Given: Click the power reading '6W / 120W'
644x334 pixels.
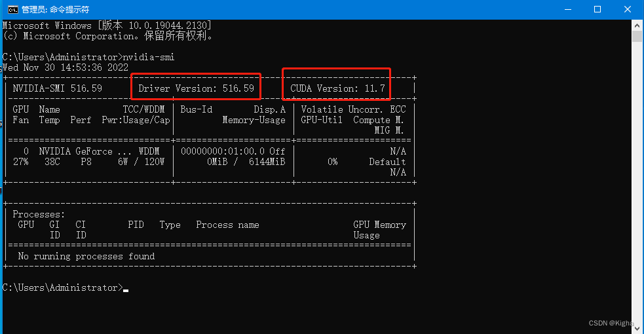Looking at the screenshot, I should 142,162.
